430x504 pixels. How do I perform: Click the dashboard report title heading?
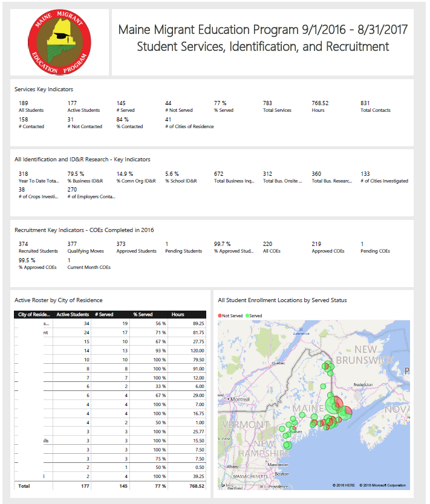(262, 38)
